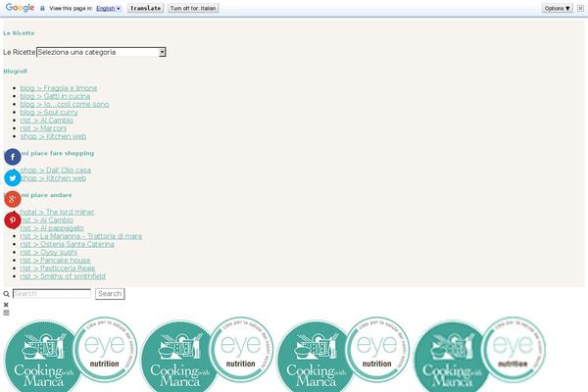The image size is (588, 392).
Task: Open the Options dropdown menu
Action: (558, 8)
